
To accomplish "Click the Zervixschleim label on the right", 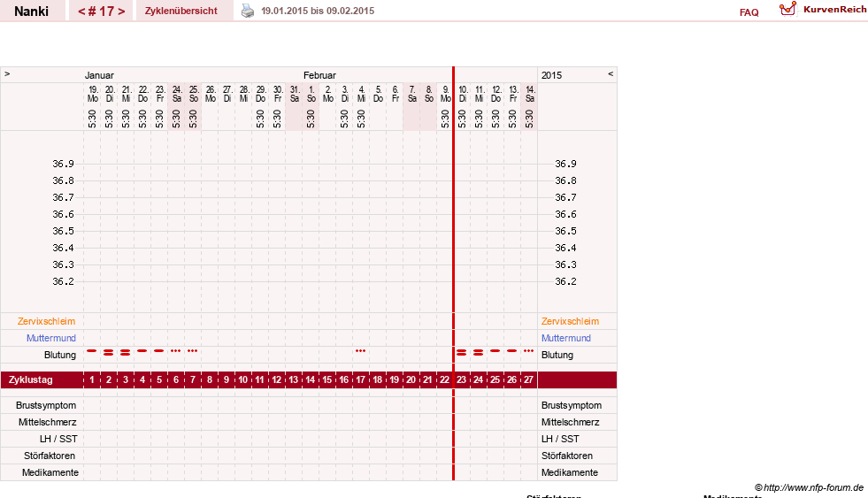I will (570, 321).
